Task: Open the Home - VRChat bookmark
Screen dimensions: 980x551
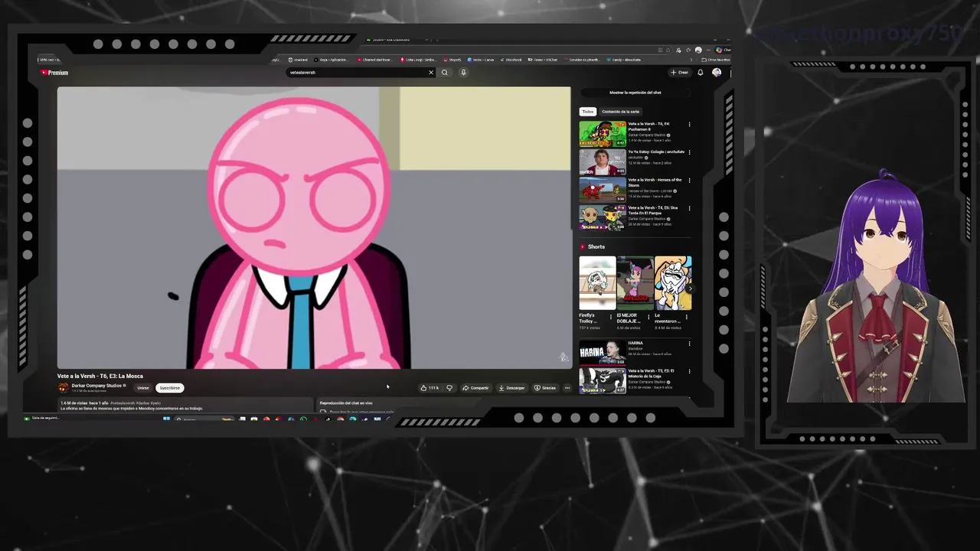Action: [x=544, y=60]
